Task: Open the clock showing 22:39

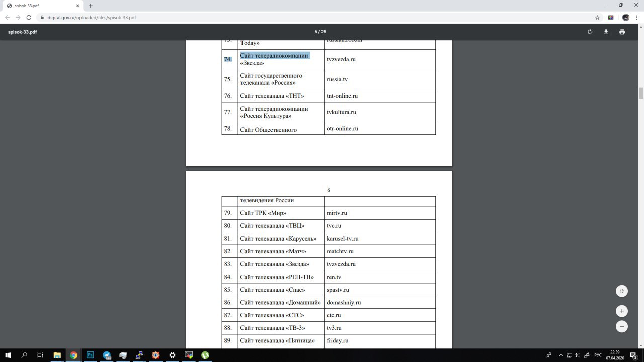Action: 614,355
